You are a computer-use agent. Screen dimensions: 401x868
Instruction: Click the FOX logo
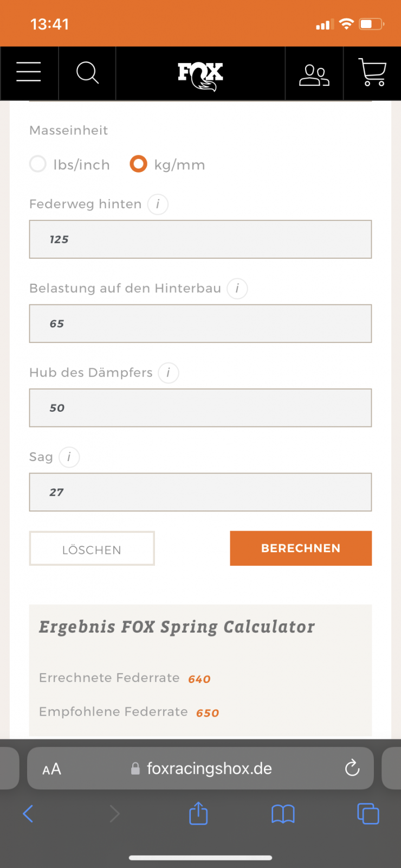click(x=200, y=75)
